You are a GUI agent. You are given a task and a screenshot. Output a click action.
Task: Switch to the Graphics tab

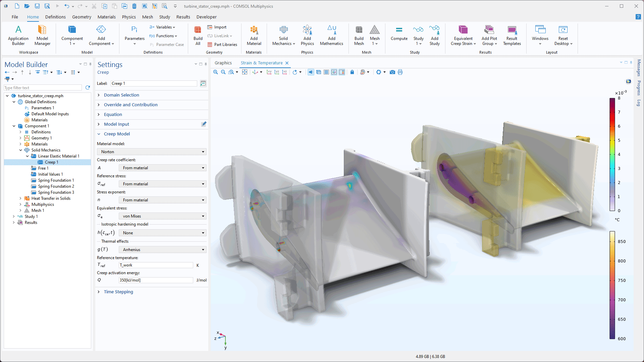[223, 63]
